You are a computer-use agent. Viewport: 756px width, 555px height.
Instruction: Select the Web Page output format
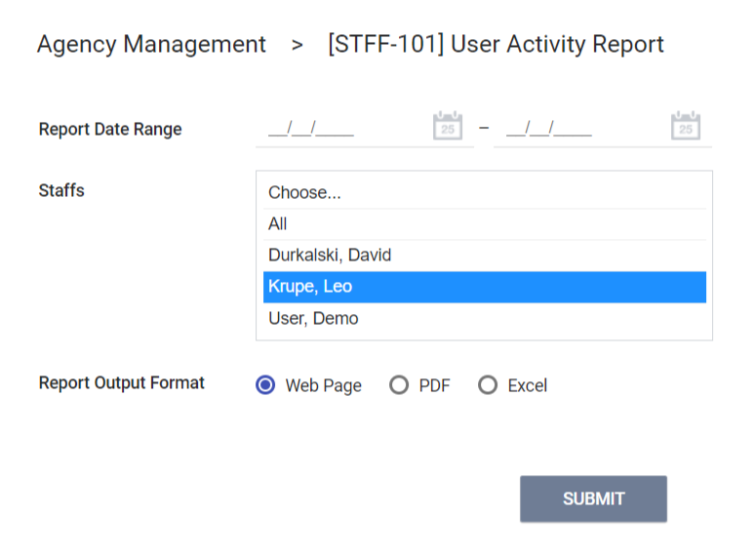pos(264,385)
